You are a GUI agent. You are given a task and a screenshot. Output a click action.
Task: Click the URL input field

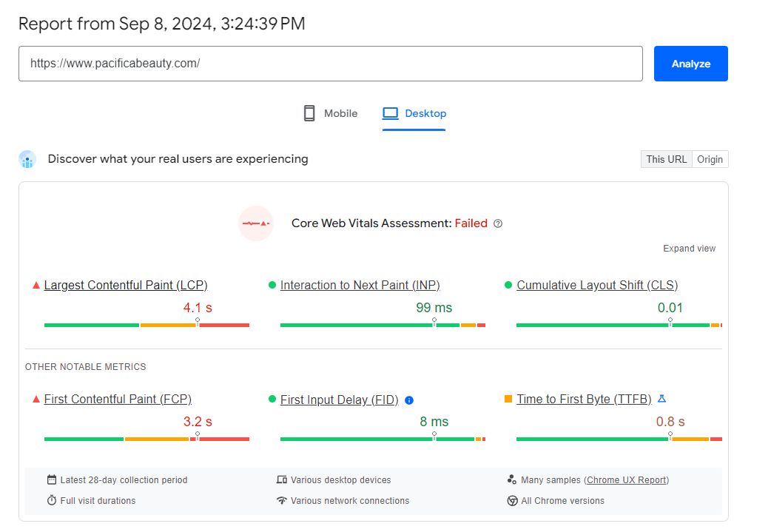[330, 64]
